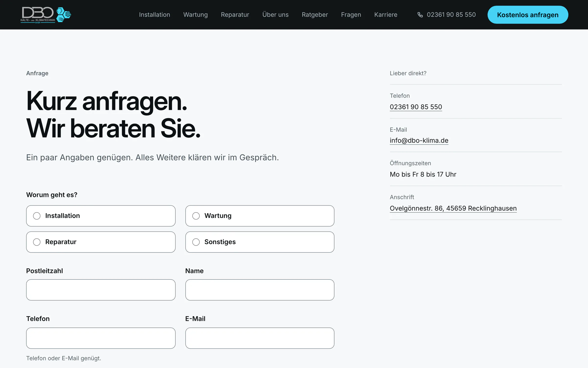Click the 'Lieber direkt?' heading text

tap(408, 73)
